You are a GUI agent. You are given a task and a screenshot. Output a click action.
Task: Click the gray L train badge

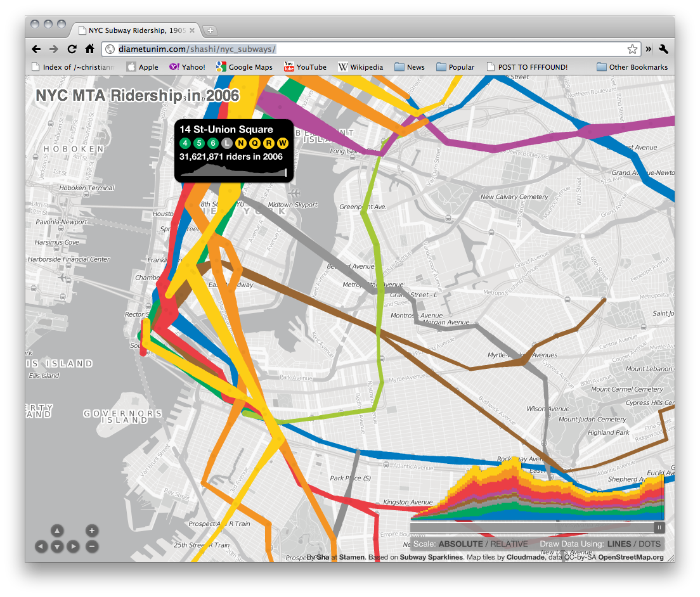(x=227, y=143)
